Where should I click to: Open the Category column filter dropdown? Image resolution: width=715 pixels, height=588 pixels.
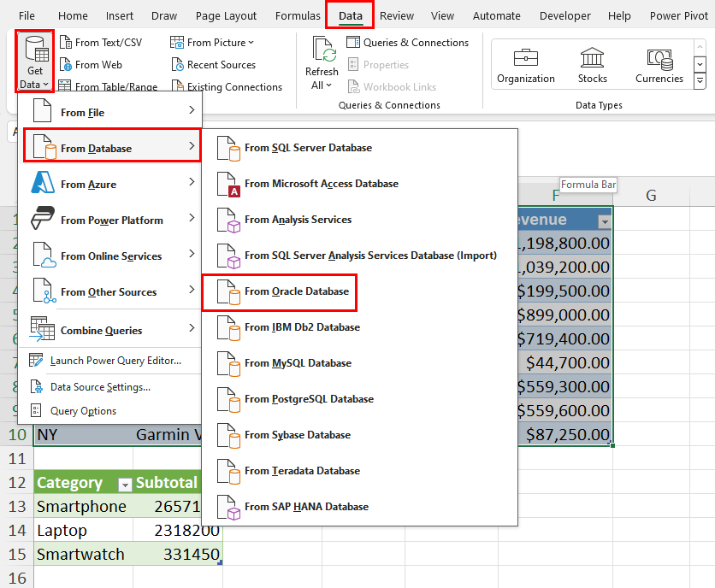(x=125, y=485)
